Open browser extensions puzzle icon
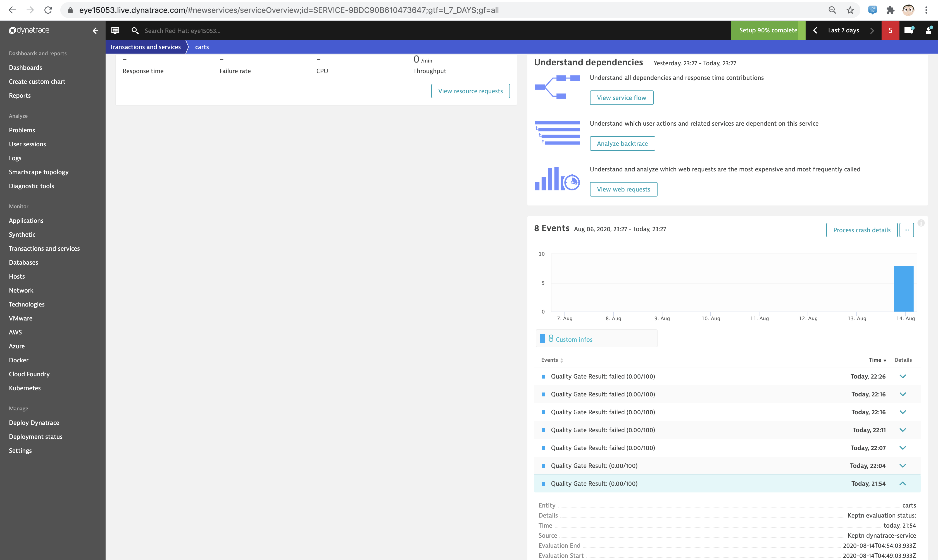 891,10
